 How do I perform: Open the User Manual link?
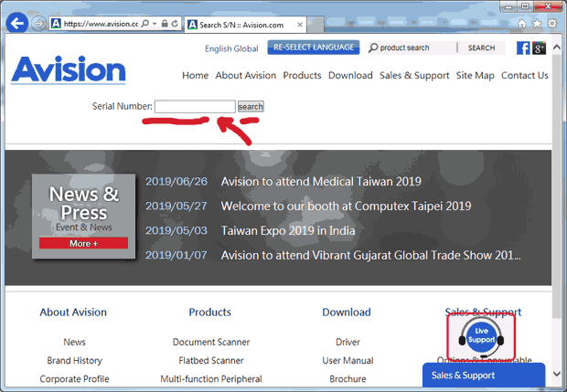(x=348, y=361)
